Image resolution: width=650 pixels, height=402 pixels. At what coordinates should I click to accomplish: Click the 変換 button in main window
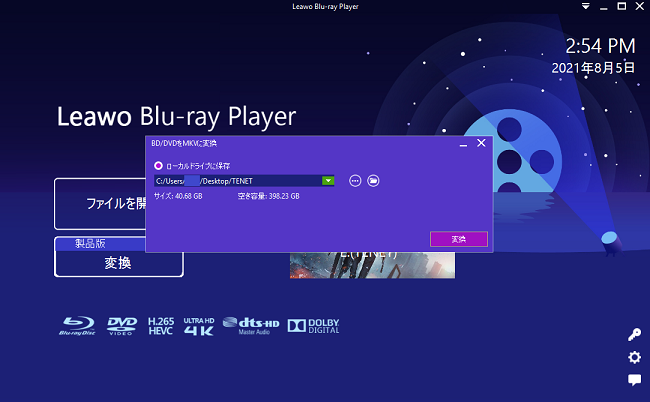pos(119,263)
